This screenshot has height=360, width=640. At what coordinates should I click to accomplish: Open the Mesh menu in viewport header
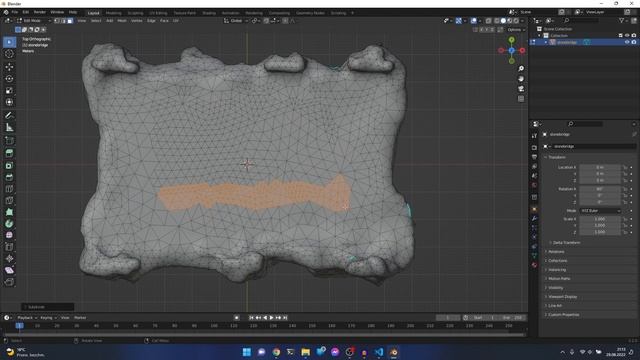coord(122,20)
